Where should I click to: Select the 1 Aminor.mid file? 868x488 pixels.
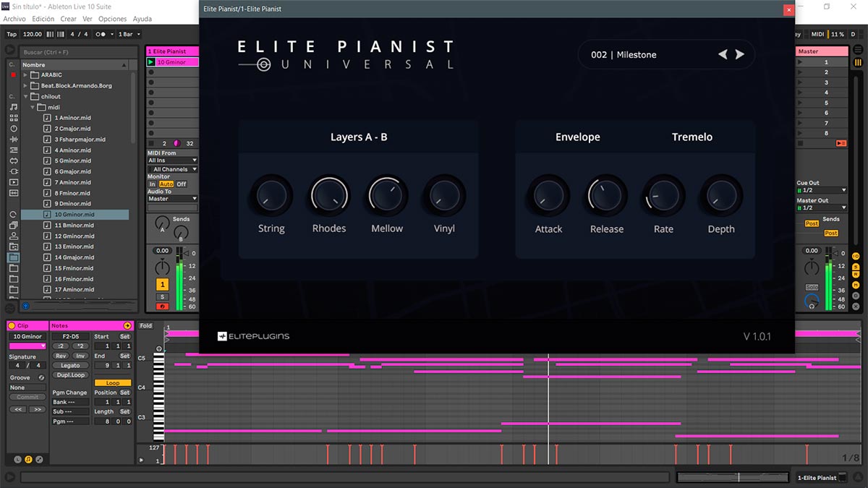tap(72, 118)
